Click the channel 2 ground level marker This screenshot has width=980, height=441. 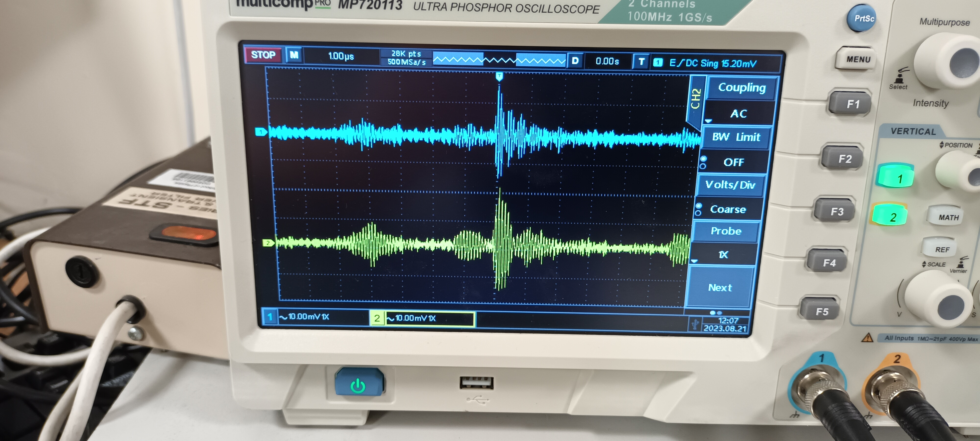tap(268, 243)
